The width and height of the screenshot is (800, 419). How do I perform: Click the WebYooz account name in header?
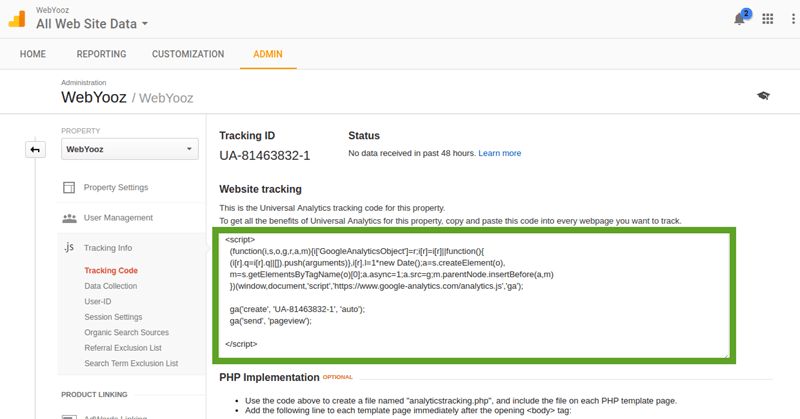53,10
